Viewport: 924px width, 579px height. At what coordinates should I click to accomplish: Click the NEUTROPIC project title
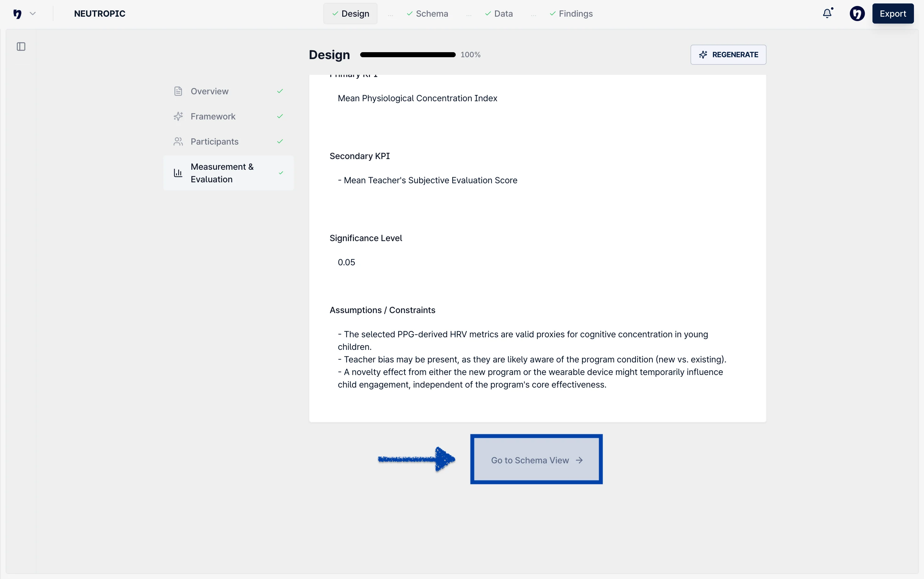(x=100, y=14)
